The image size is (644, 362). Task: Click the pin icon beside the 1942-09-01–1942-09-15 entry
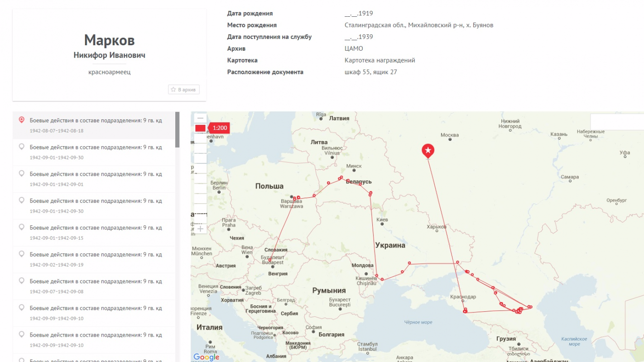coord(21,227)
